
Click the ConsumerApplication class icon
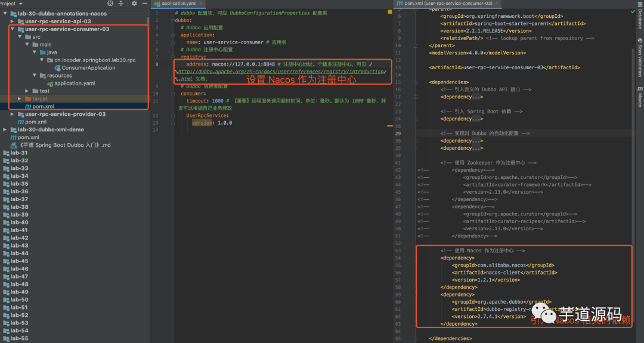[57, 68]
